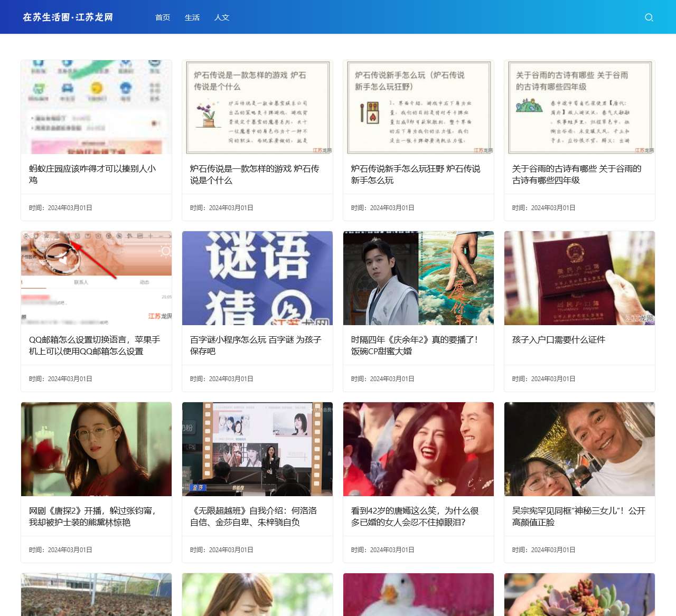
Task: Click the 谜语猜 blue thumbnail image
Action: pos(257,278)
